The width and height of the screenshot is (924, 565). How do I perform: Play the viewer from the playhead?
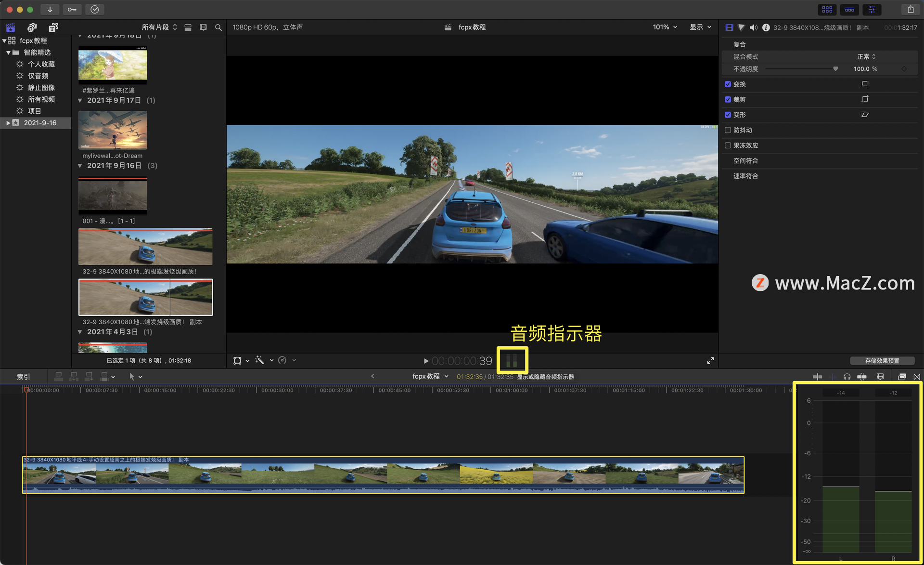pyautogui.click(x=426, y=361)
